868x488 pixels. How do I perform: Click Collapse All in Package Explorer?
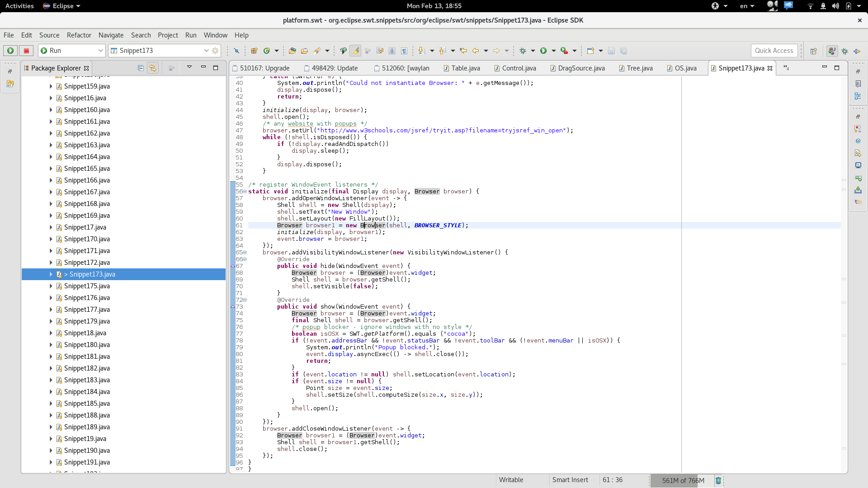[x=141, y=68]
